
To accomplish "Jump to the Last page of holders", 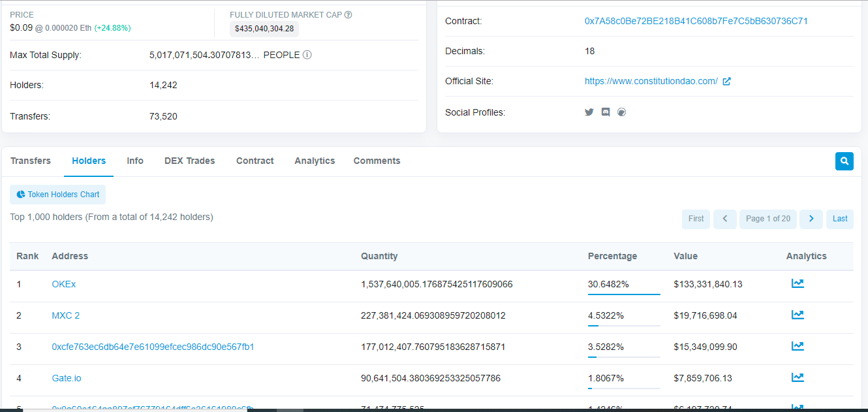I will [x=839, y=219].
